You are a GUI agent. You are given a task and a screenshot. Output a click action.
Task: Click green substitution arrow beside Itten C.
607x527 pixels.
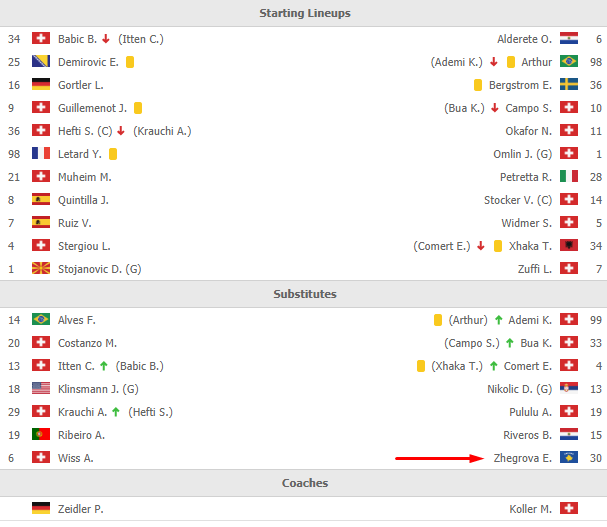click(x=103, y=366)
